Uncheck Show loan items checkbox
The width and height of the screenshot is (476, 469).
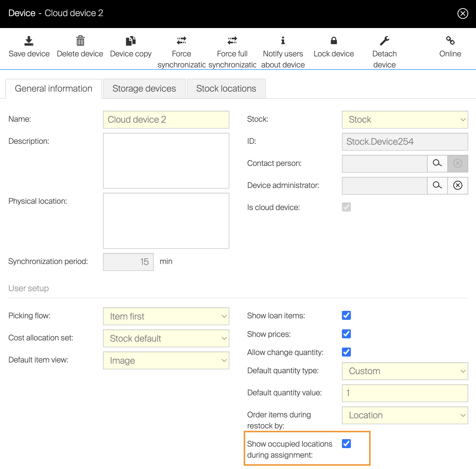346,315
